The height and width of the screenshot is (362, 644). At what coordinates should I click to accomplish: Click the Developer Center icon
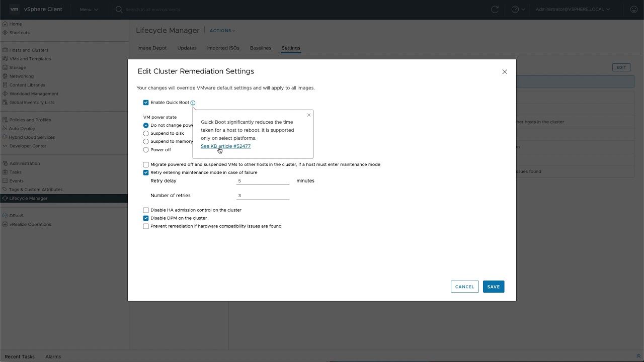tap(5, 146)
